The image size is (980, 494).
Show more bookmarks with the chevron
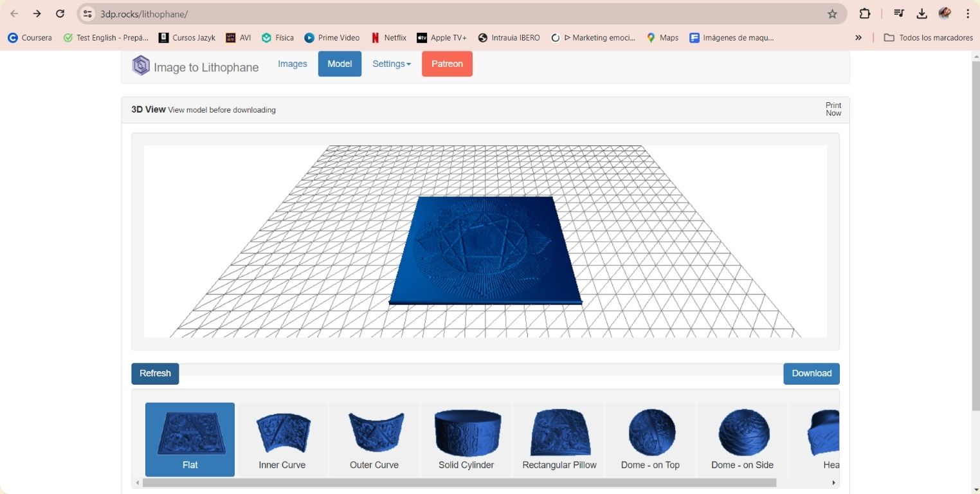tap(858, 38)
